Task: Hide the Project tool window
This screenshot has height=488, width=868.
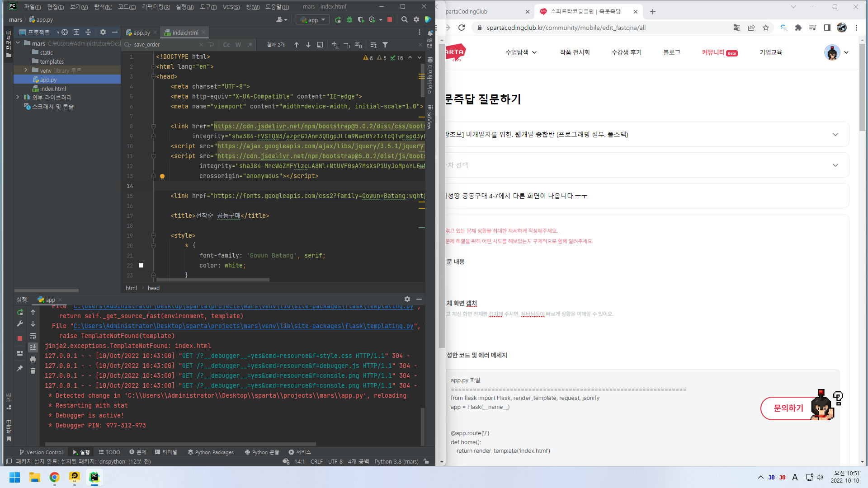Action: click(115, 33)
